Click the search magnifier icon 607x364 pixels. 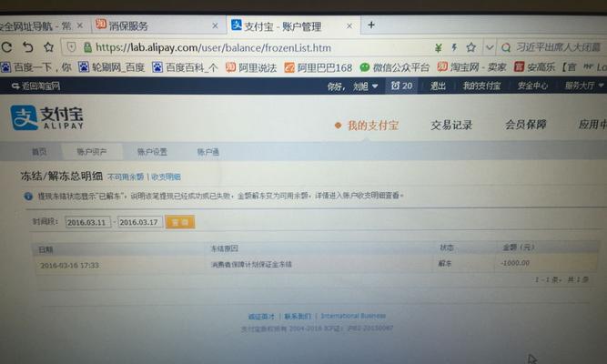click(506, 47)
